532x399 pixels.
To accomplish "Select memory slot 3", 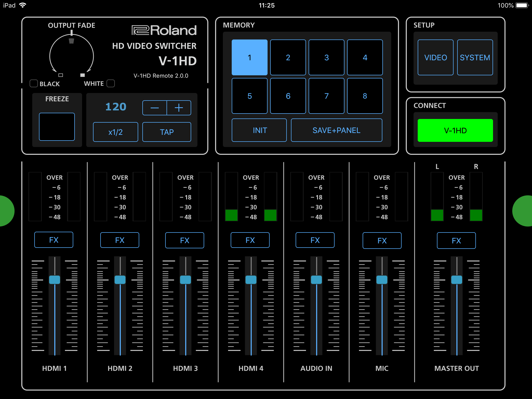I will coord(326,57).
